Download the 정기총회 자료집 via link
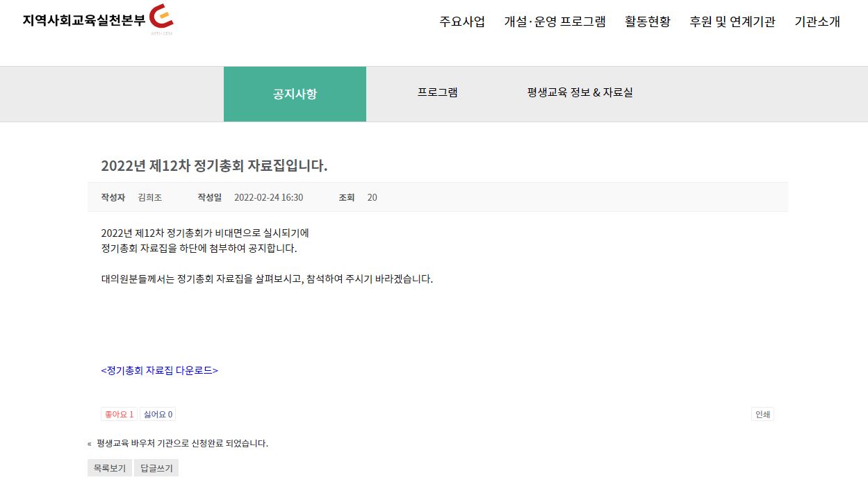This screenshot has width=868, height=482. [160, 370]
